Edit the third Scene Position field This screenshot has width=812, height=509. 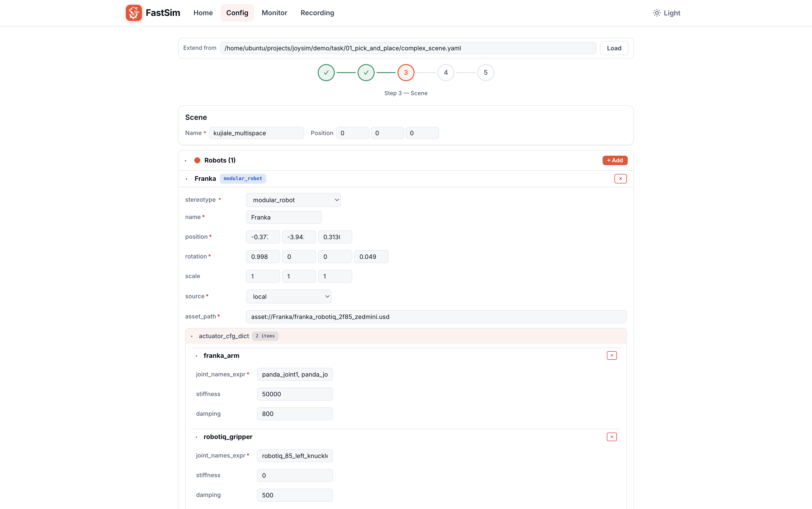pyautogui.click(x=422, y=133)
